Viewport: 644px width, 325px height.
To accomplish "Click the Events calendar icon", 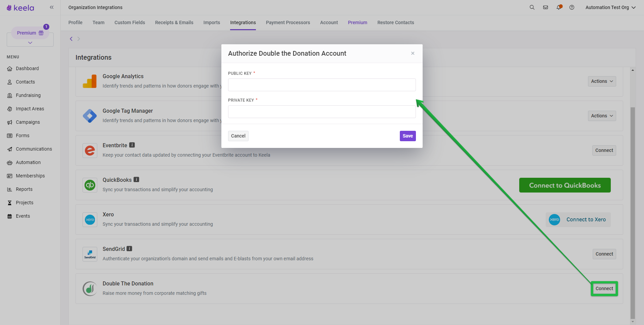I will (x=10, y=216).
